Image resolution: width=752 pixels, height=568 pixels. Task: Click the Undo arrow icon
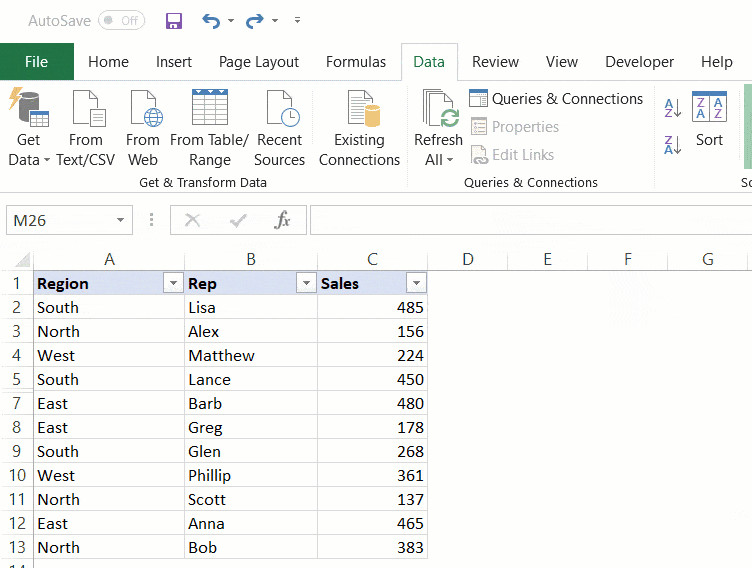[211, 20]
